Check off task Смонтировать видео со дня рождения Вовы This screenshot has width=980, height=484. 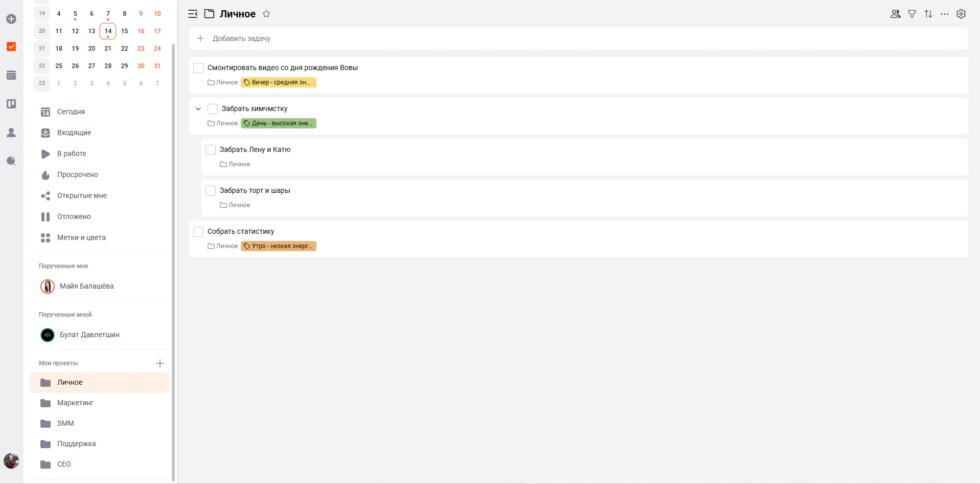[x=198, y=68]
